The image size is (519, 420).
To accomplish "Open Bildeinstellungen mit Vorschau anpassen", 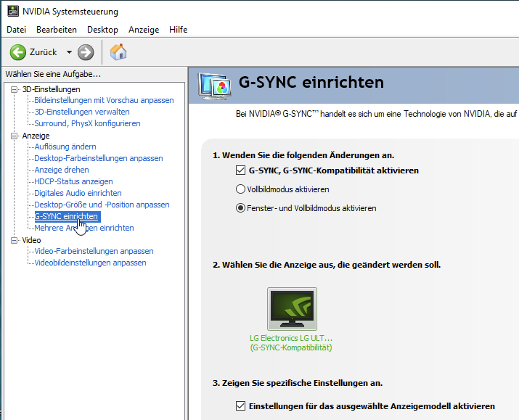I will point(104,100).
